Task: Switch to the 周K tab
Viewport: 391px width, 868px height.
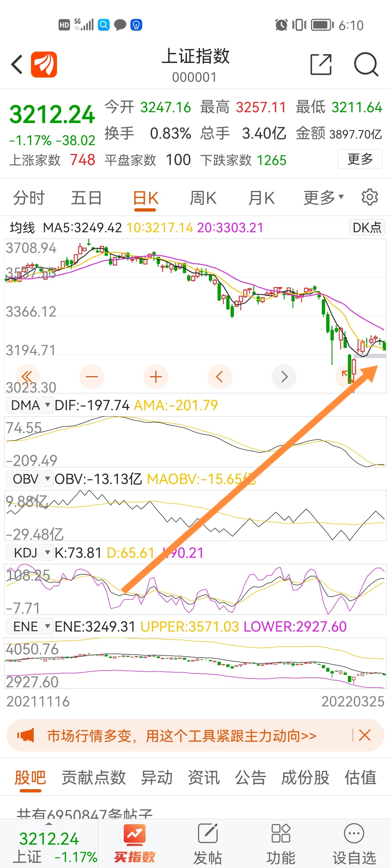Action: click(x=203, y=198)
